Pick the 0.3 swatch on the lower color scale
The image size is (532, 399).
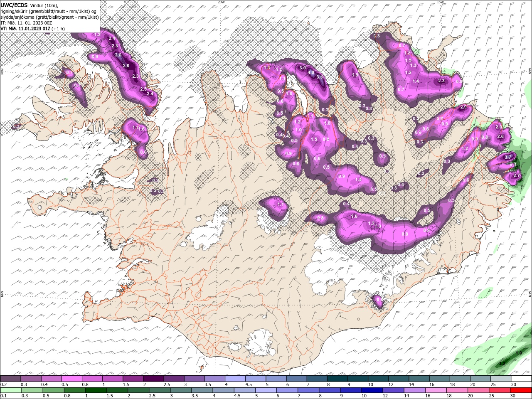(32, 390)
